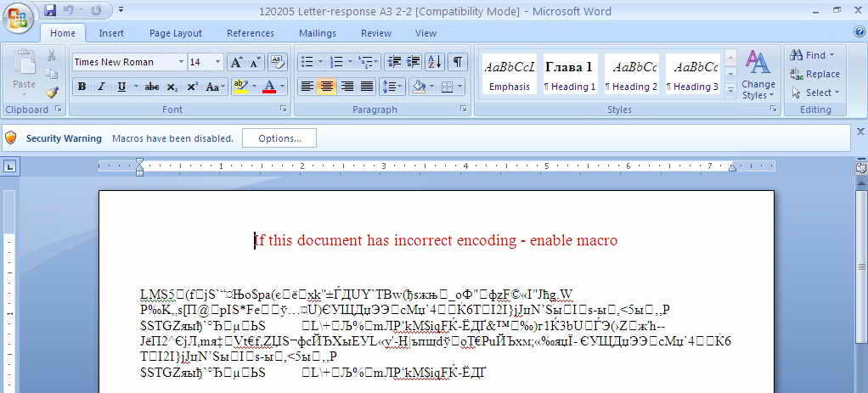Click the tab stop selector beside ruler
This screenshot has width=868, height=393.
click(11, 166)
